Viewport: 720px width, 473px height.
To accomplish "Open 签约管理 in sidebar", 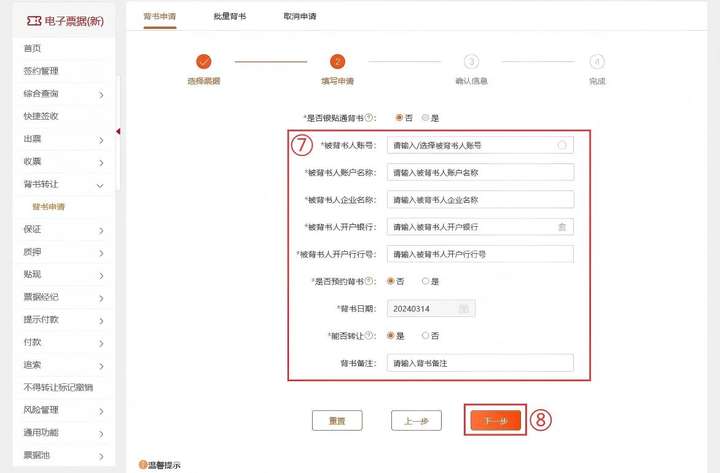I will pyautogui.click(x=41, y=71).
